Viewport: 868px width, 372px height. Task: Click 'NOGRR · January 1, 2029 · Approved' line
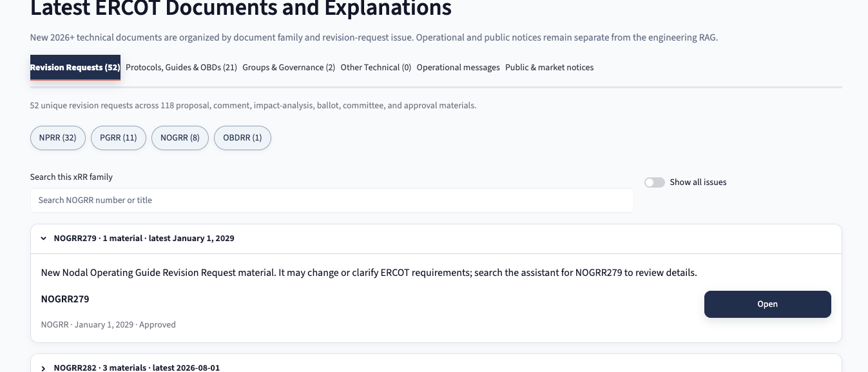click(x=108, y=325)
